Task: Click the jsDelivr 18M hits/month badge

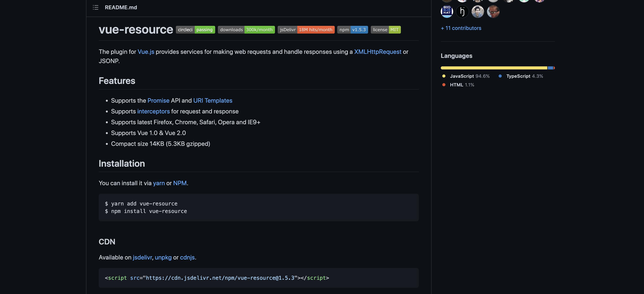Action: [306, 30]
